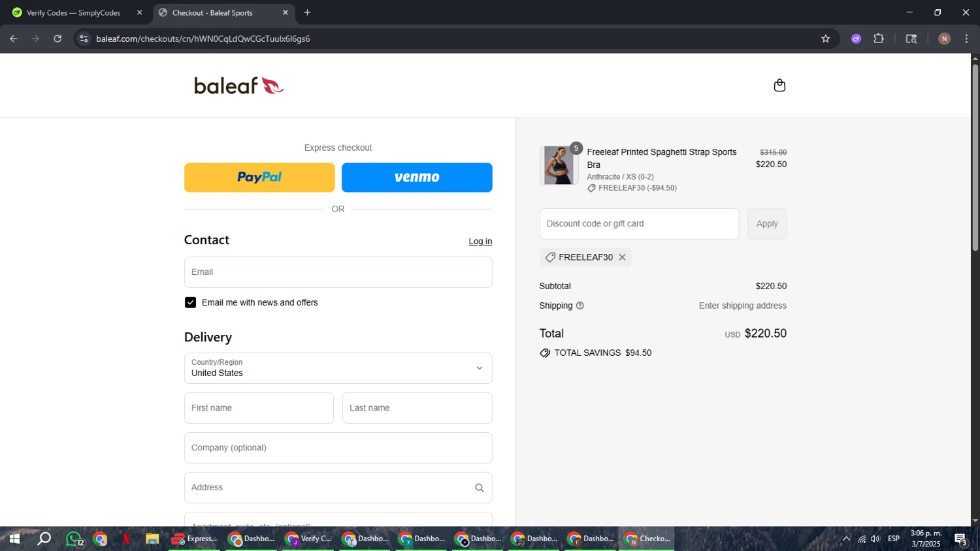Open network settings tray icon

[862, 539]
